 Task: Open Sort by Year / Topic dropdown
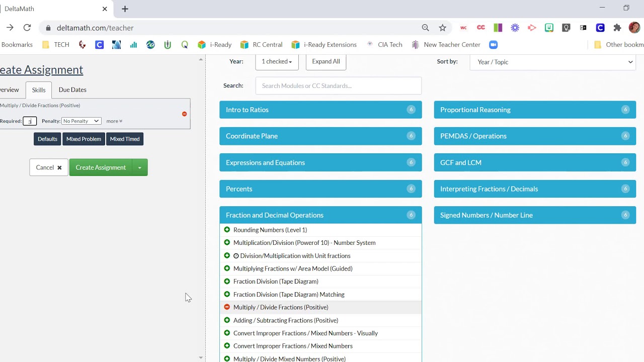(x=552, y=62)
